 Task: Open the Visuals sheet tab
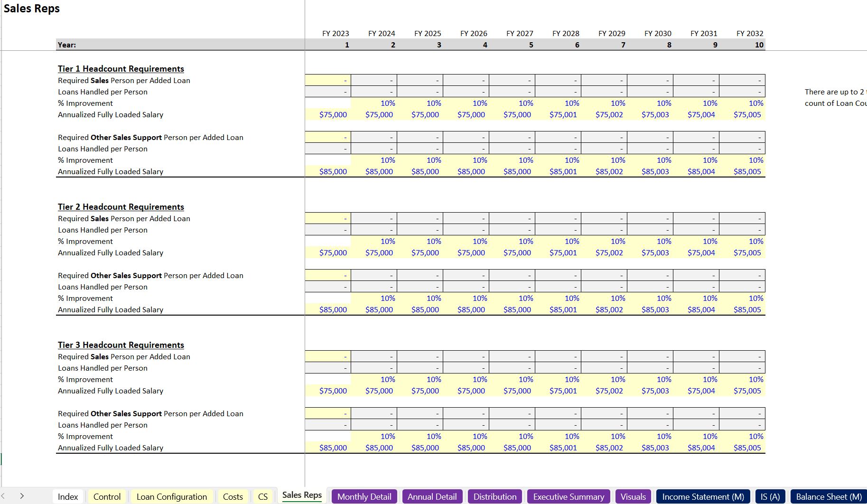tap(633, 496)
